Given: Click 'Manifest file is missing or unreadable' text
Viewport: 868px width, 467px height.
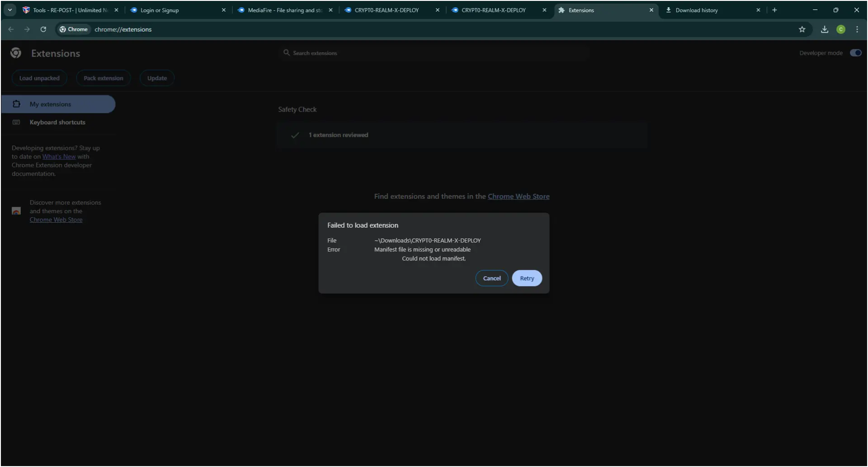Looking at the screenshot, I should coord(422,250).
